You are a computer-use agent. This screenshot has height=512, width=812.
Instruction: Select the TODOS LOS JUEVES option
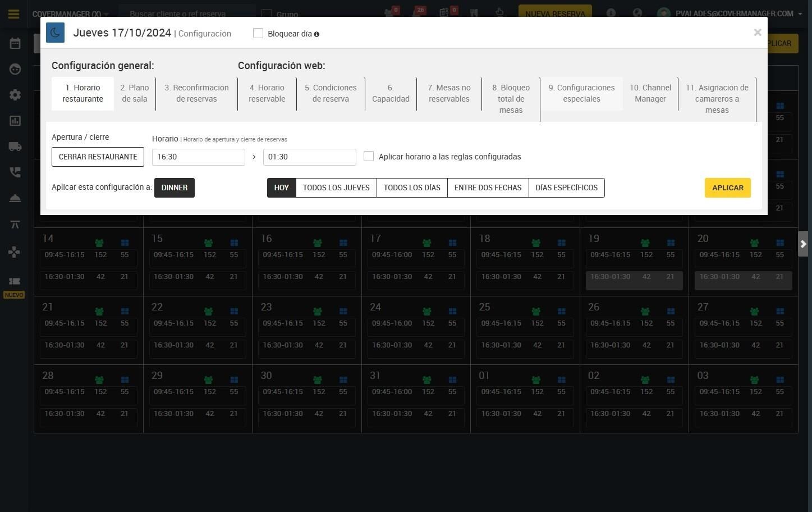tap(336, 188)
